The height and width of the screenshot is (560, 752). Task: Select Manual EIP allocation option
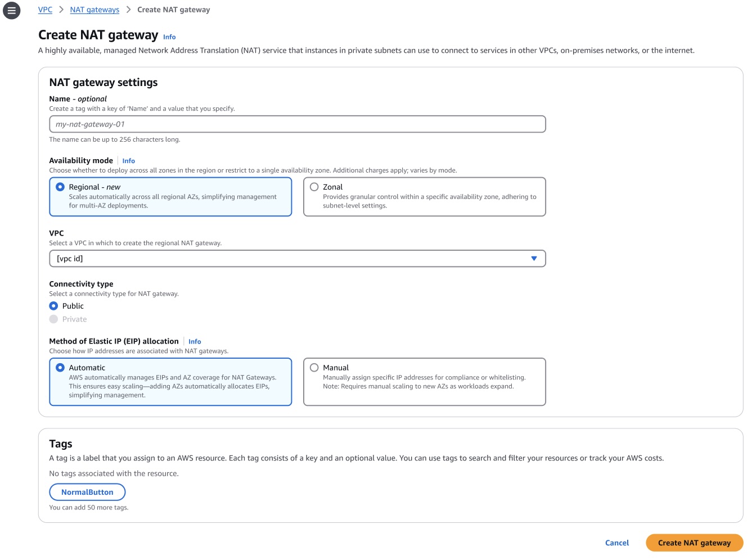click(314, 368)
